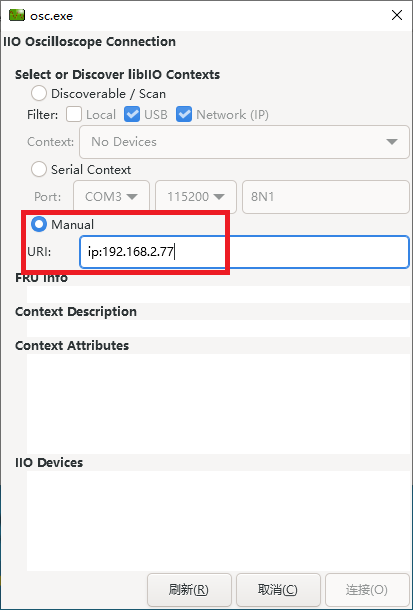
Task: Click the 取消(C) cancel button
Action: 278,590
